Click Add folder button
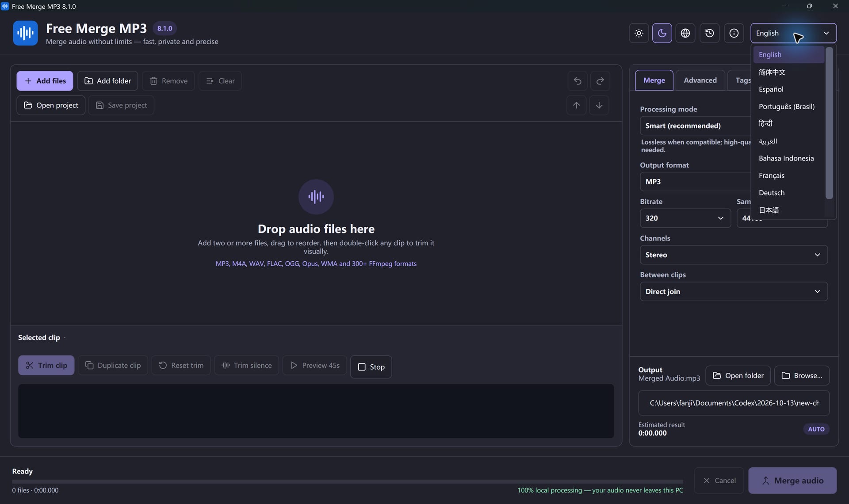The image size is (849, 504). pyautogui.click(x=107, y=81)
